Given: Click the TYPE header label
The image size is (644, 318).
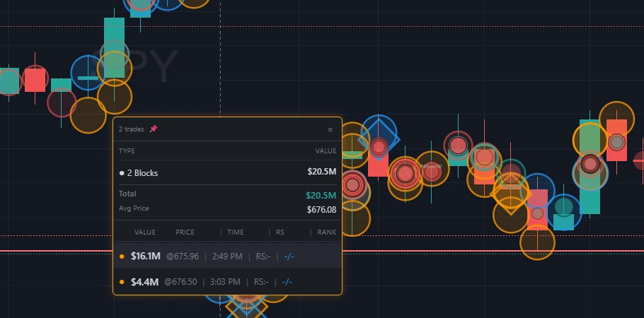Looking at the screenshot, I should 127,151.
